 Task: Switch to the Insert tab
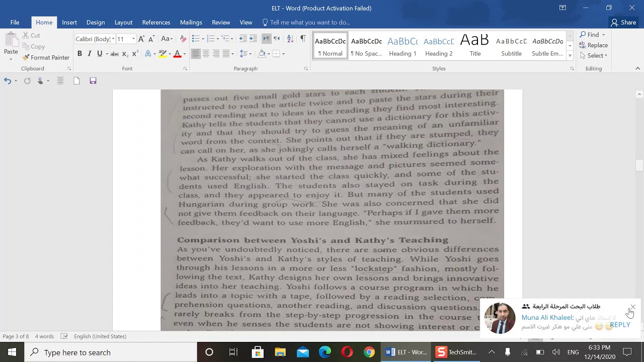click(x=69, y=22)
